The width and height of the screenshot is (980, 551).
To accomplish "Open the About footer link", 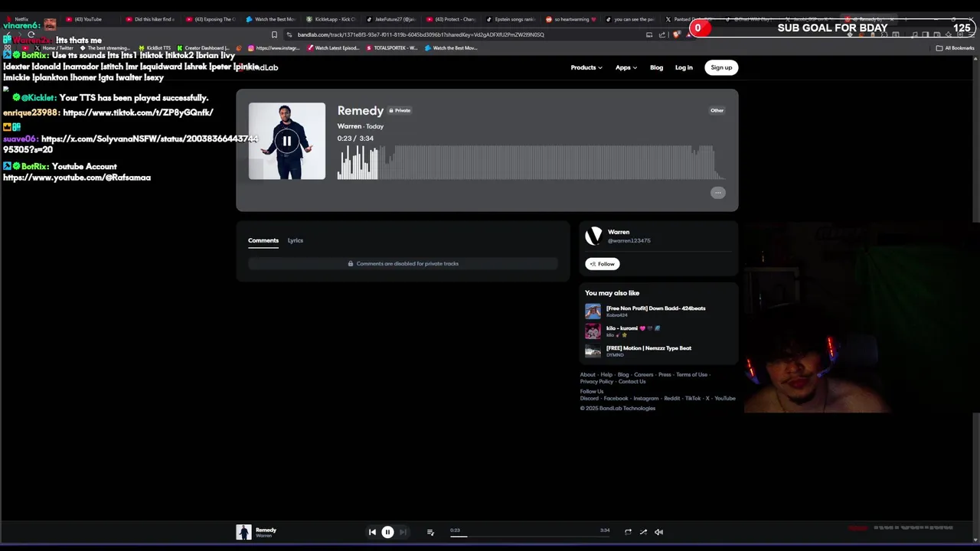I will click(x=587, y=375).
